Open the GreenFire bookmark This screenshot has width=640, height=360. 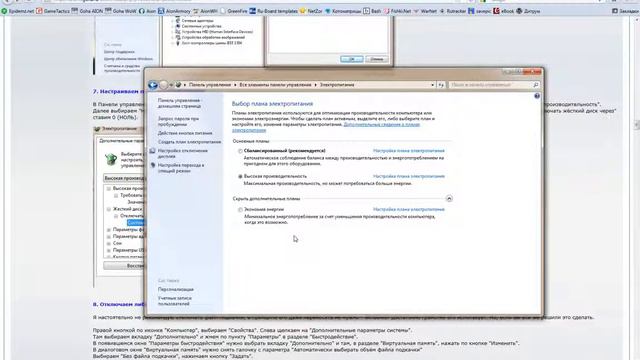tap(233, 11)
